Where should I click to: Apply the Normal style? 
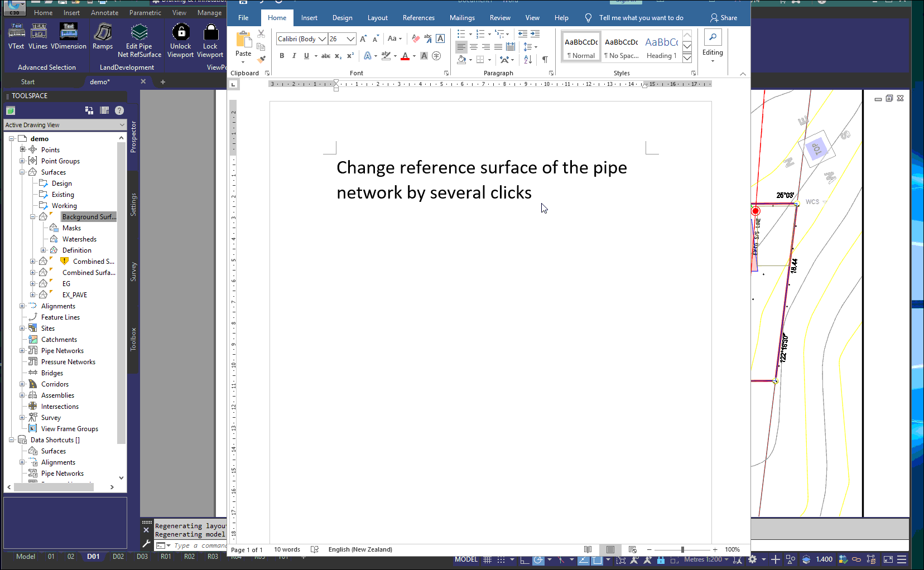[581, 47]
